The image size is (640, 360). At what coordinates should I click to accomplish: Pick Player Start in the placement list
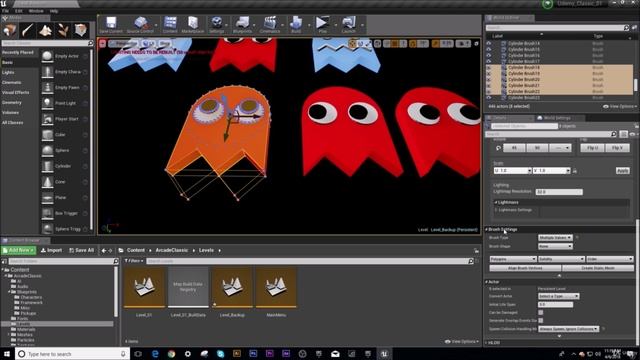point(65,119)
